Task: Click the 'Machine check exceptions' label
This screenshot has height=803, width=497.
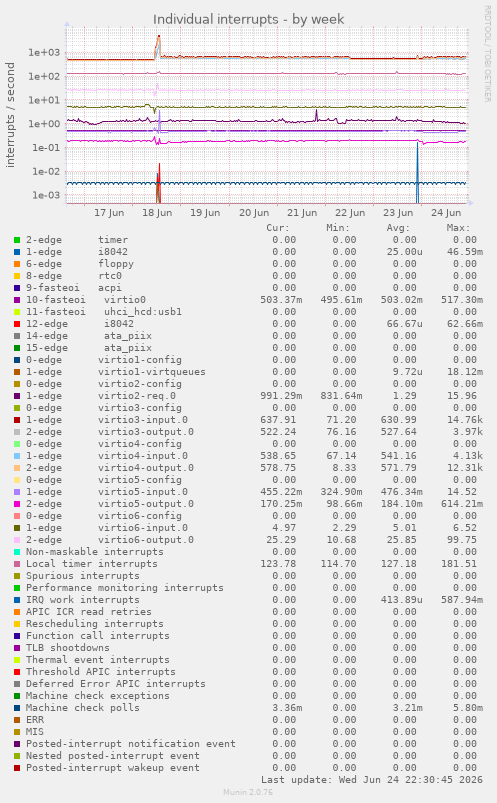Action: point(98,696)
